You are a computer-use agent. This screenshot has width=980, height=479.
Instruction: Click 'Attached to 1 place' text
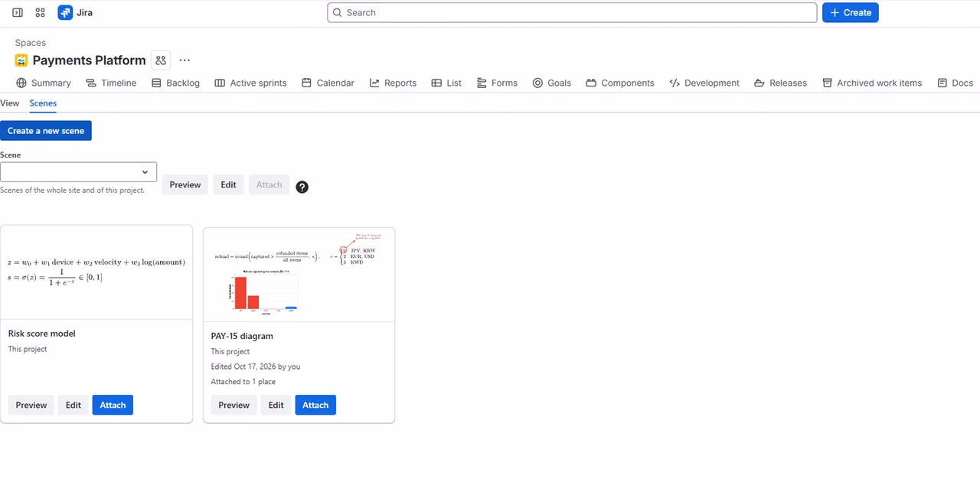click(x=243, y=382)
